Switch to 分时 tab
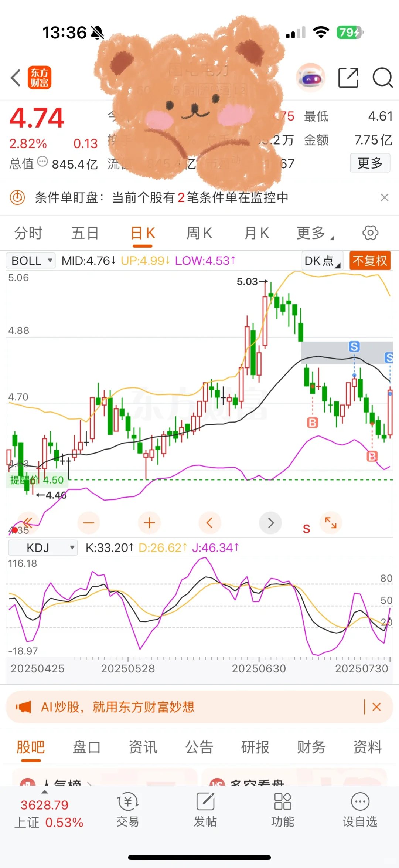Screen dimensions: 399x868 click(x=28, y=233)
